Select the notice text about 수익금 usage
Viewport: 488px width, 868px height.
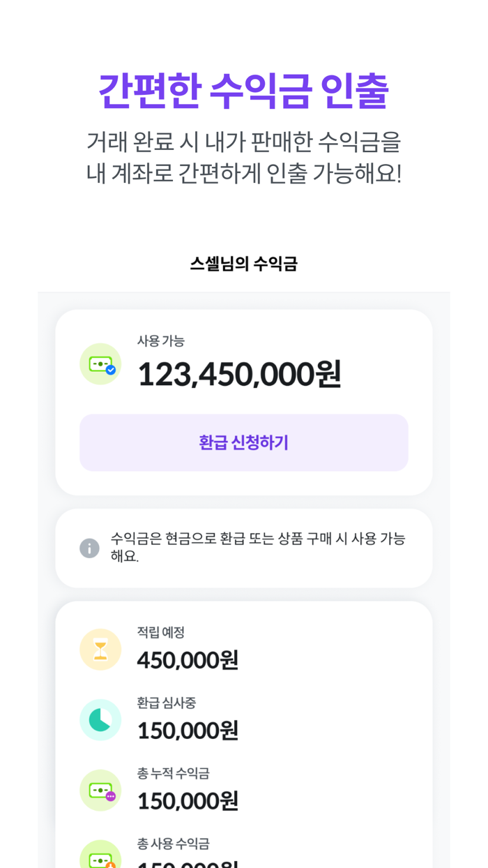(x=258, y=548)
